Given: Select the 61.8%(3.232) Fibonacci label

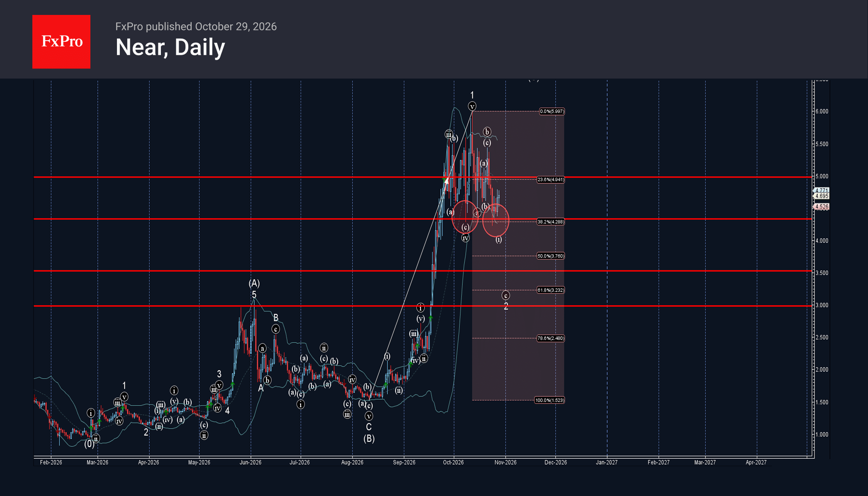Looking at the screenshot, I should [550, 290].
